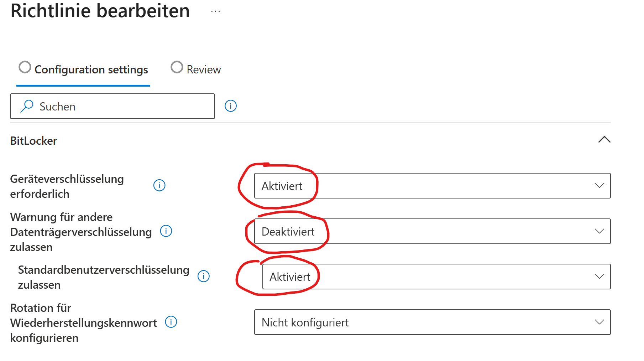The width and height of the screenshot is (644, 361).
Task: Click info icon beside the search box
Action: 231,106
